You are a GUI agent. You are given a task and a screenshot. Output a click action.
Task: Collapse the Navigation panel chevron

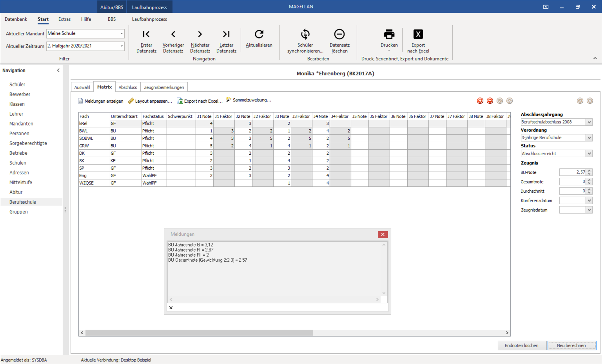pyautogui.click(x=58, y=70)
